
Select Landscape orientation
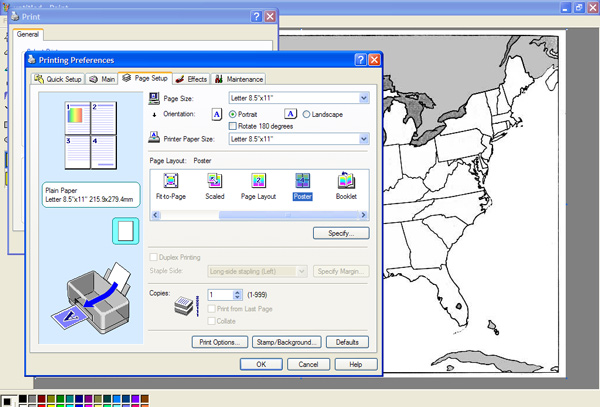coord(306,114)
